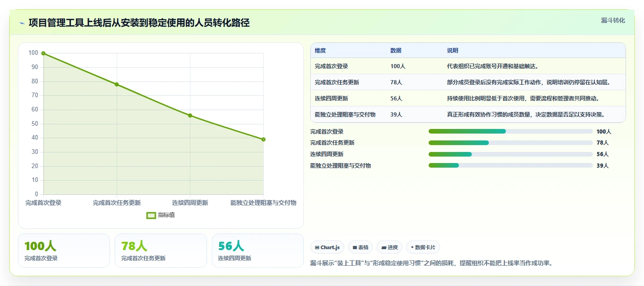Toggle the 指标值 legend swatch
This screenshot has width=644, height=286.
coord(151,215)
